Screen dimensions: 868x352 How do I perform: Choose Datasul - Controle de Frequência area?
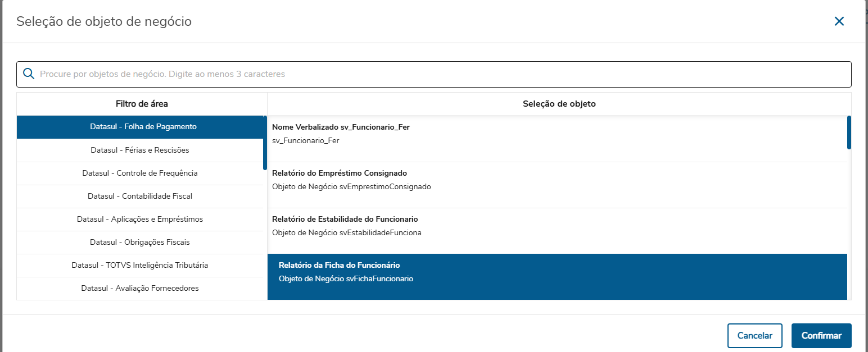139,173
